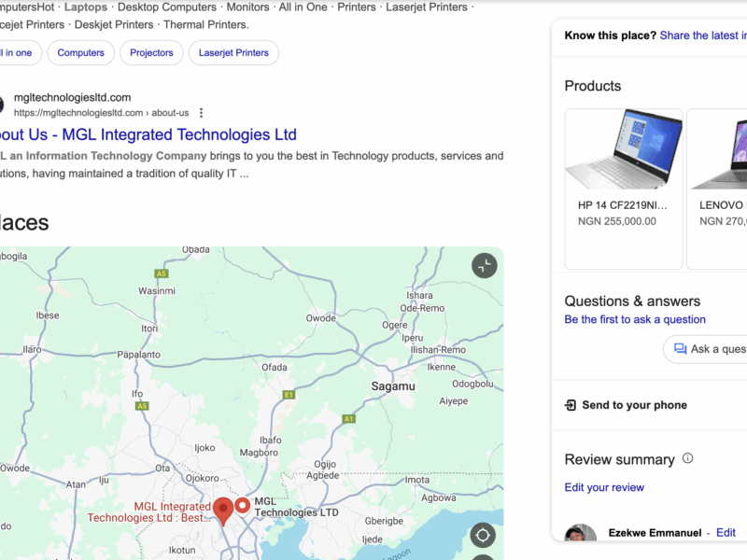Click the Ibese label on map

coord(48,315)
